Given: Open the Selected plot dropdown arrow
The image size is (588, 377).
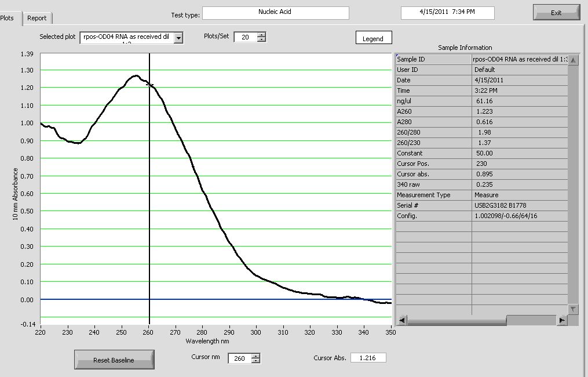Looking at the screenshot, I should pyautogui.click(x=178, y=38).
